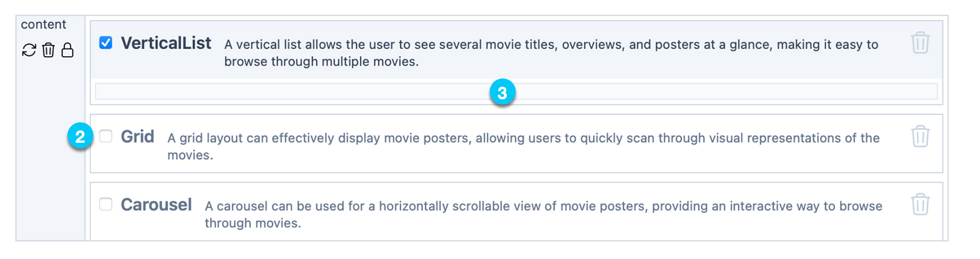Click the empty input field below VerticalList
This screenshot has height=259, width=980.
click(x=516, y=91)
